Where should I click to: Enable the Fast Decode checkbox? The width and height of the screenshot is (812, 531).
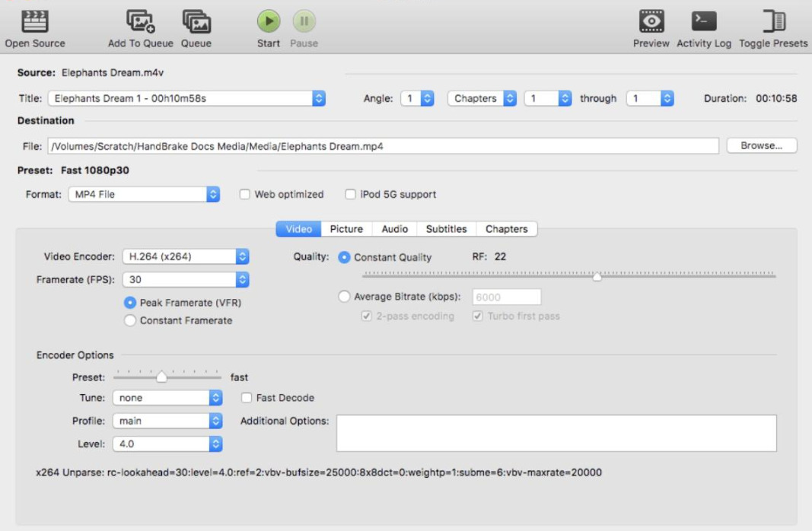click(x=247, y=397)
